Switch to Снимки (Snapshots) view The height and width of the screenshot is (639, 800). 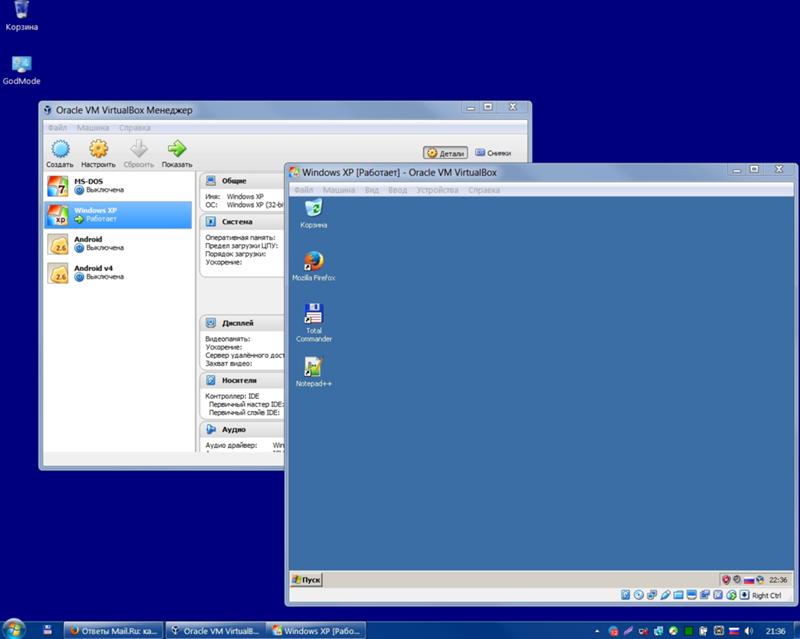[x=493, y=153]
